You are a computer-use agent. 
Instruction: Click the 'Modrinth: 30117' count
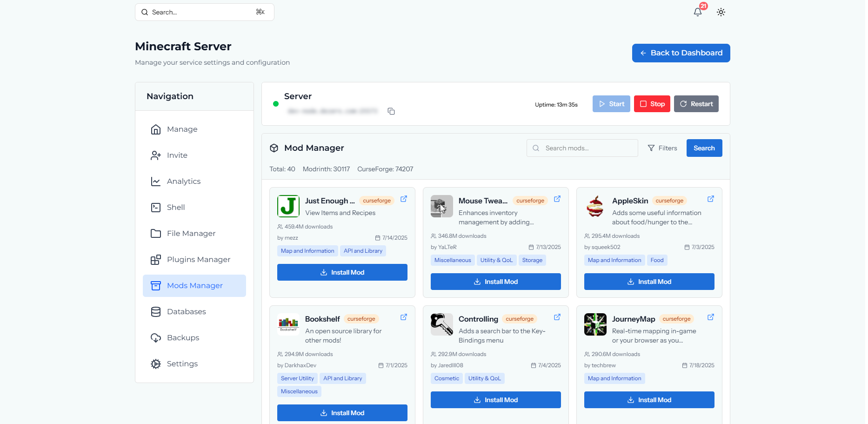pyautogui.click(x=326, y=169)
